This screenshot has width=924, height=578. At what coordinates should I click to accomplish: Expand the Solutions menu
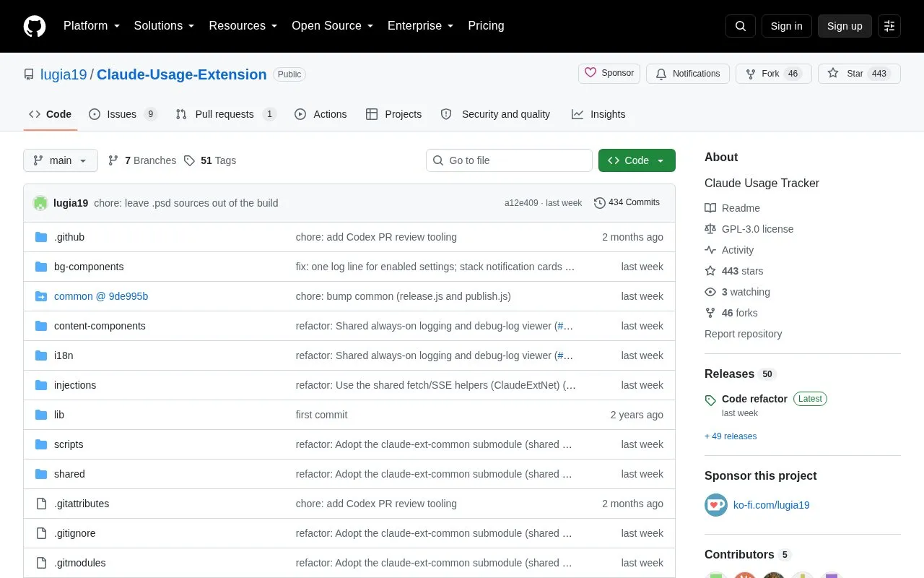coord(164,26)
